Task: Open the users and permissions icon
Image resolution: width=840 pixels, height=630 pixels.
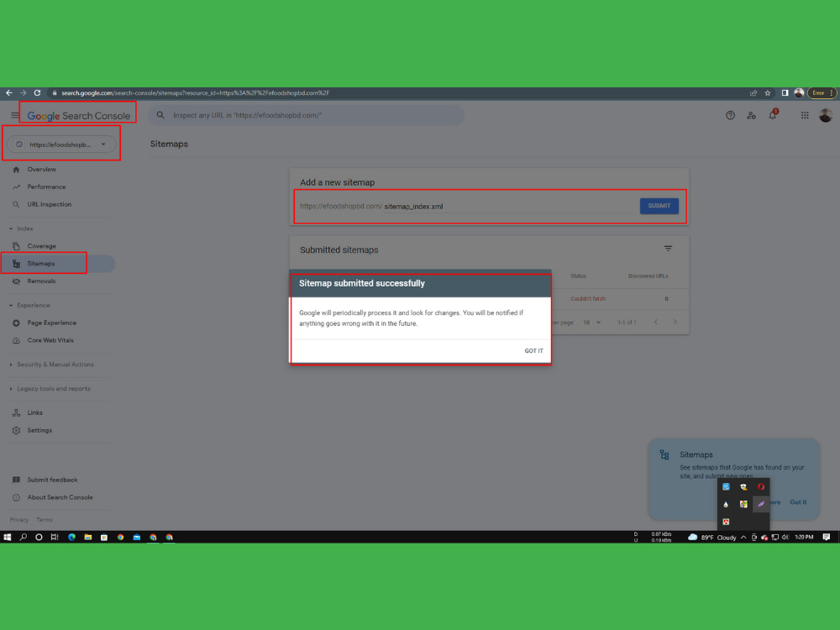Action: (x=751, y=115)
